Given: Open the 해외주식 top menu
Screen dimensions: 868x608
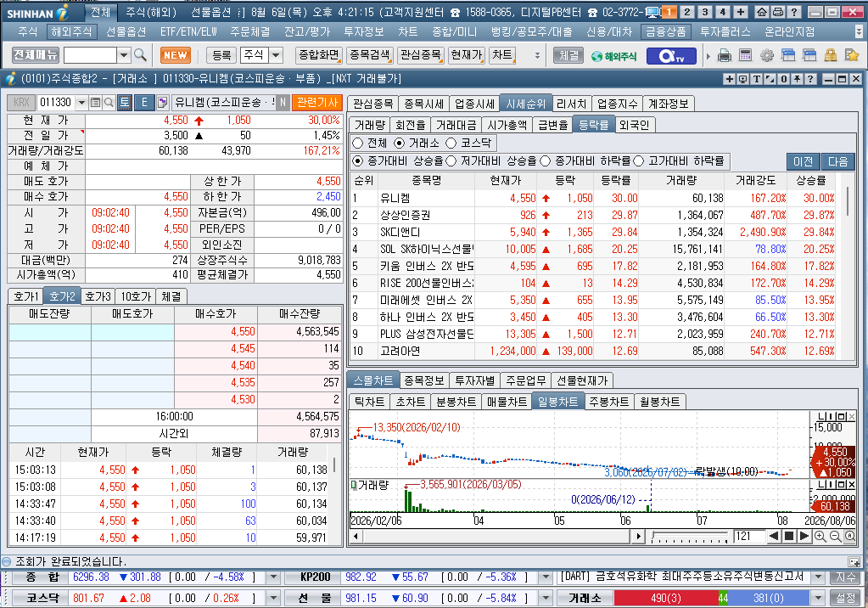Looking at the screenshot, I should click(x=72, y=32).
